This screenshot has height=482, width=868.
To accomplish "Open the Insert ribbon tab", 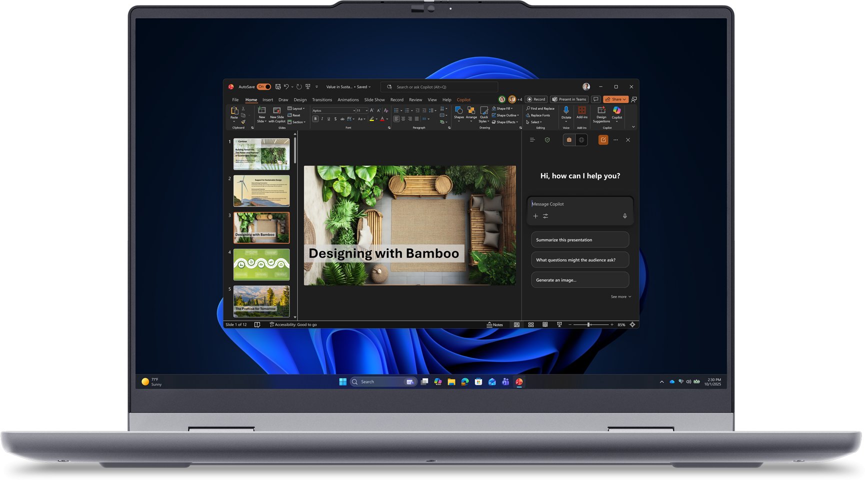I will (x=268, y=100).
